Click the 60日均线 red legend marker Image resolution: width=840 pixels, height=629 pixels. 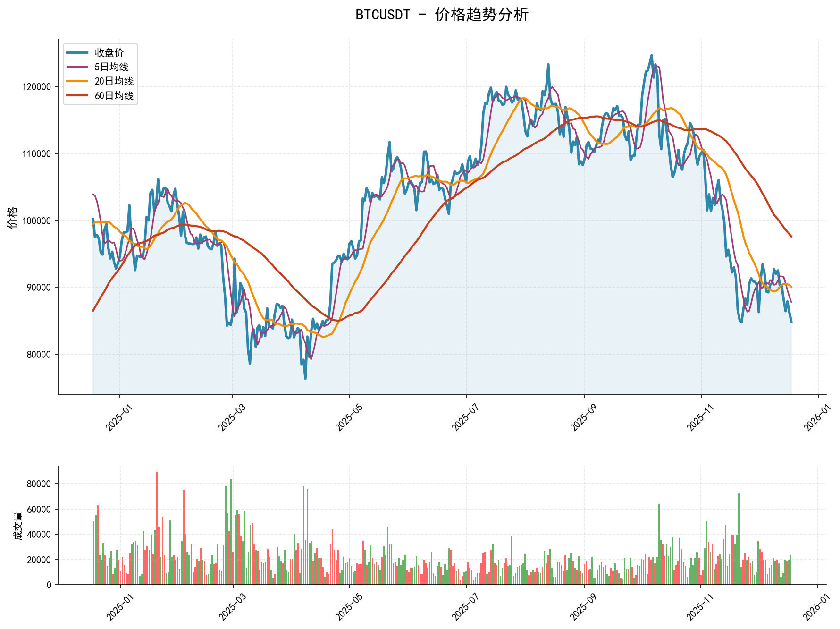[77, 96]
